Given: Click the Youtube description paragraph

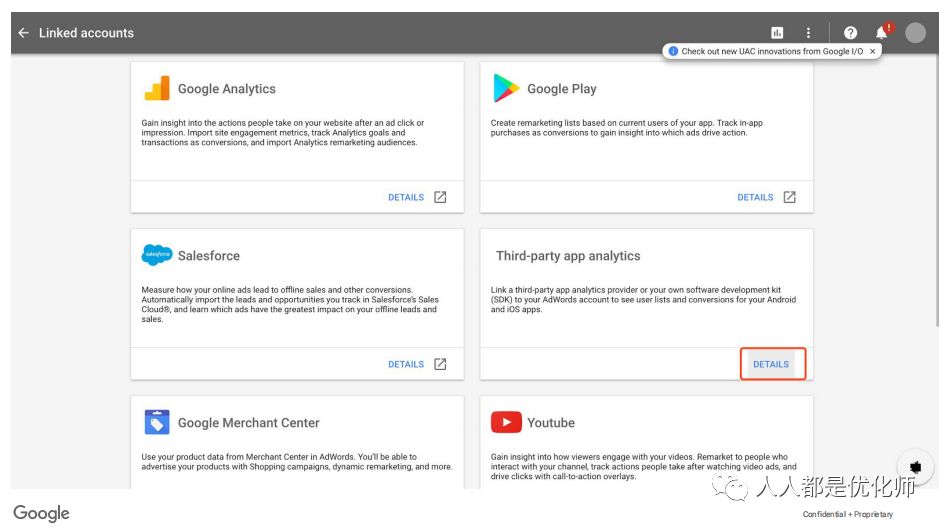Looking at the screenshot, I should coord(643,466).
